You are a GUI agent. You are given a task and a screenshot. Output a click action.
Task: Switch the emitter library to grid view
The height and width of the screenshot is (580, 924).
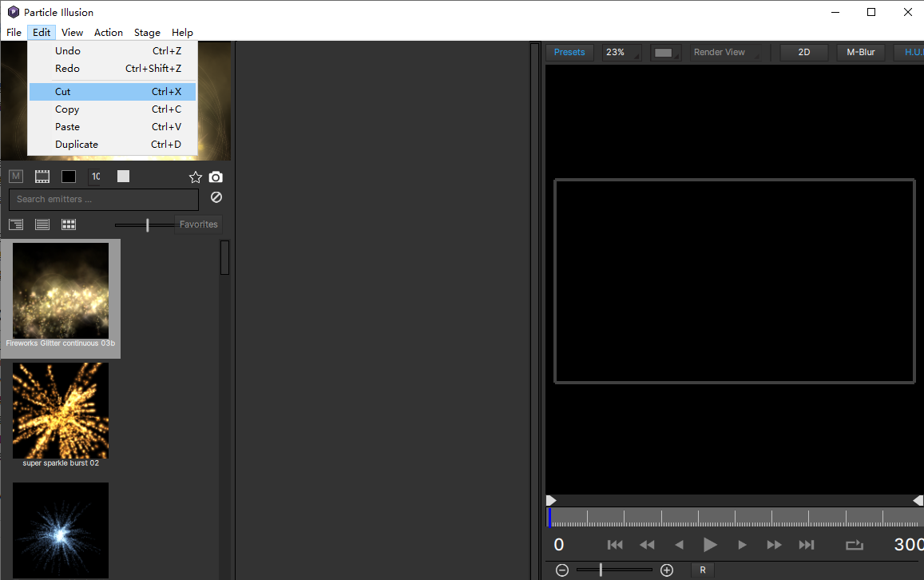click(69, 224)
